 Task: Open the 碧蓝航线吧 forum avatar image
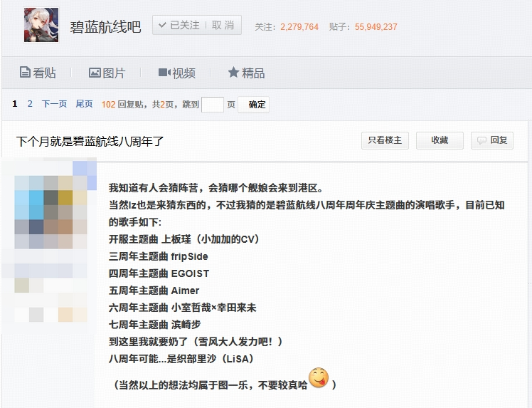41,25
